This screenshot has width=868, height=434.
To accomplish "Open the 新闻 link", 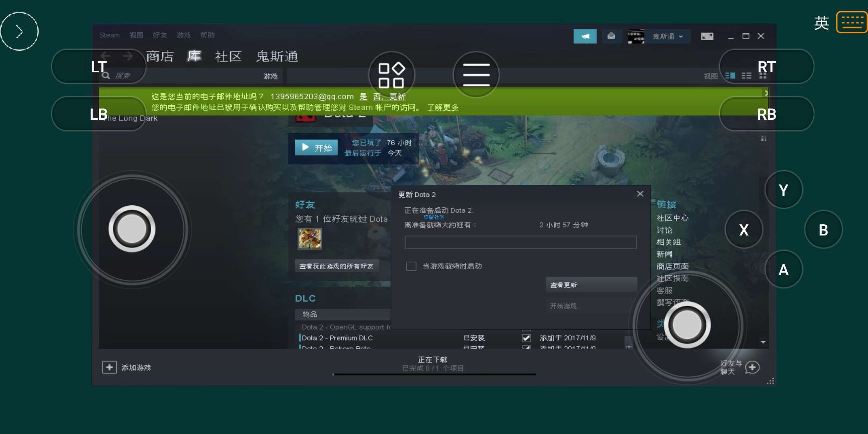I will pyautogui.click(x=664, y=254).
